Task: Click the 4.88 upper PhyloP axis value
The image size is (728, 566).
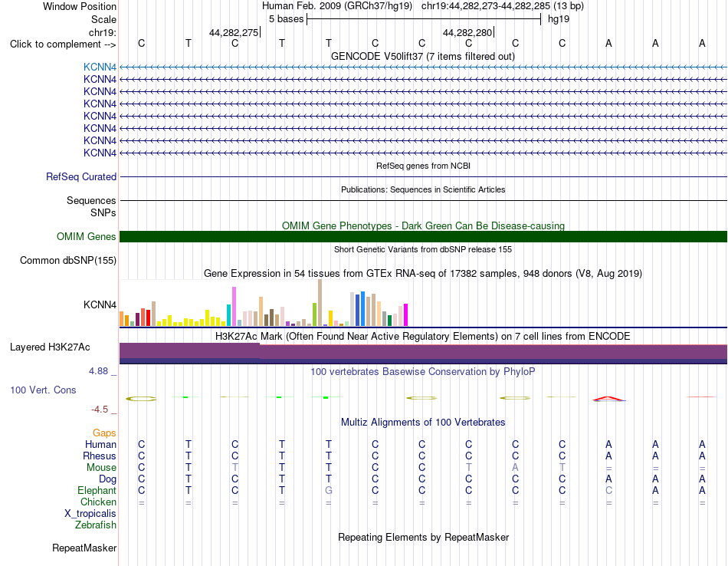Action: pos(98,371)
